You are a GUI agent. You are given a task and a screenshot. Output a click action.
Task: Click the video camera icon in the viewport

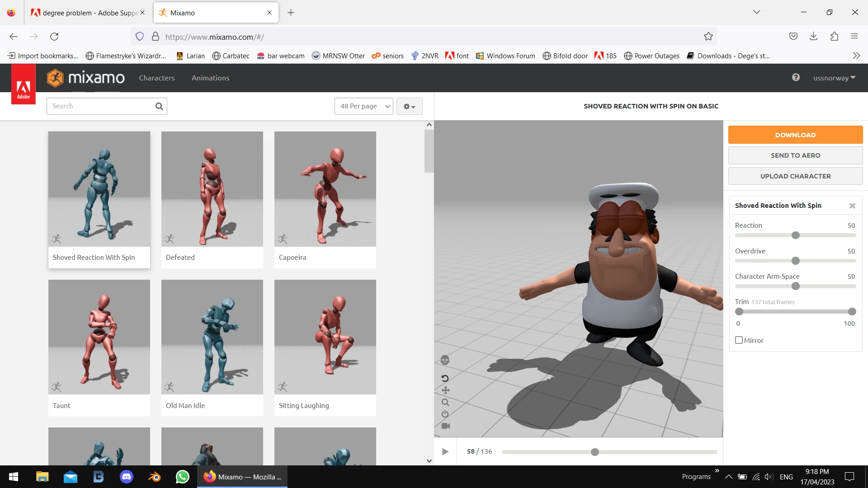[445, 426]
